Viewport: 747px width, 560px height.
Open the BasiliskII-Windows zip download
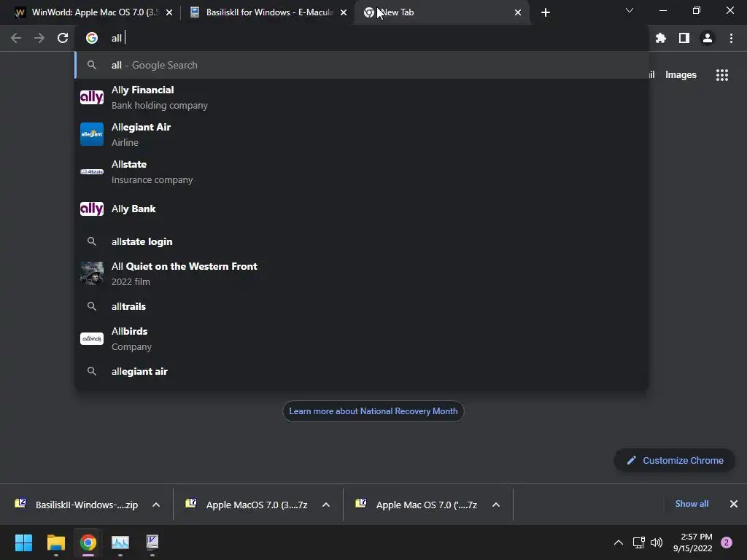77,505
